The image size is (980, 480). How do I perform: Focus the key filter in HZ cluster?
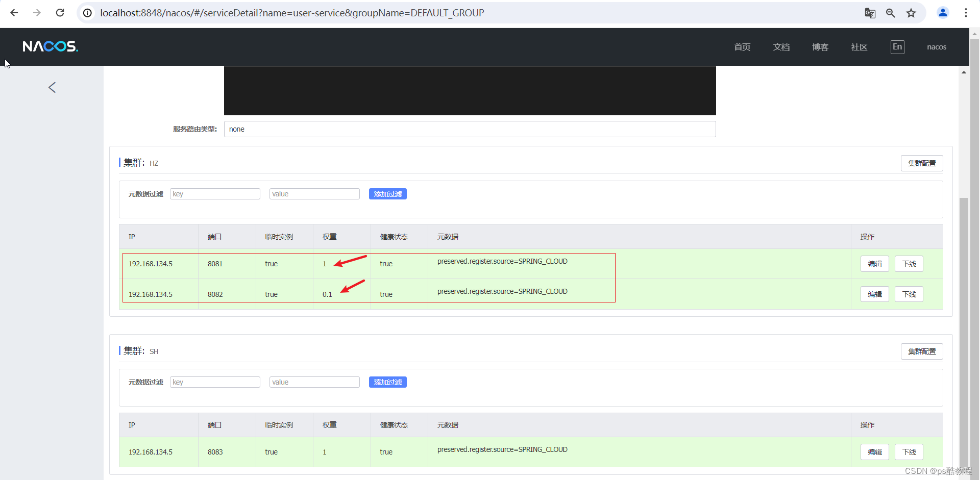pos(215,194)
